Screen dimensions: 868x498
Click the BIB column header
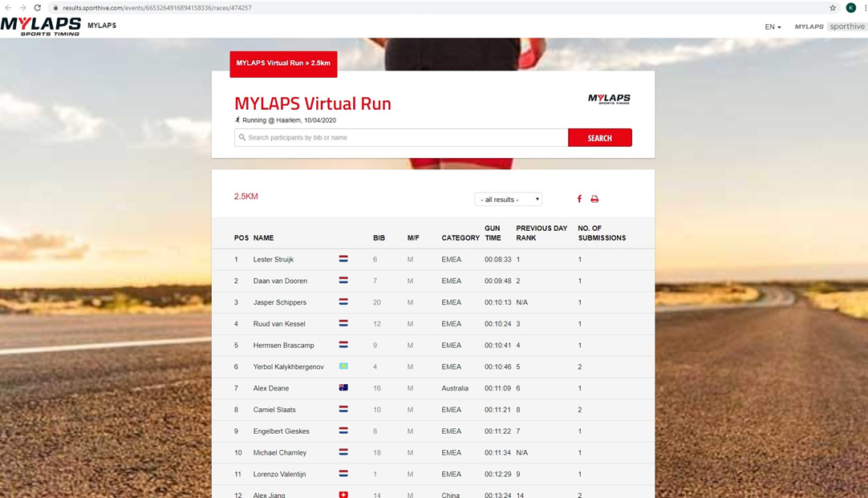[379, 238]
